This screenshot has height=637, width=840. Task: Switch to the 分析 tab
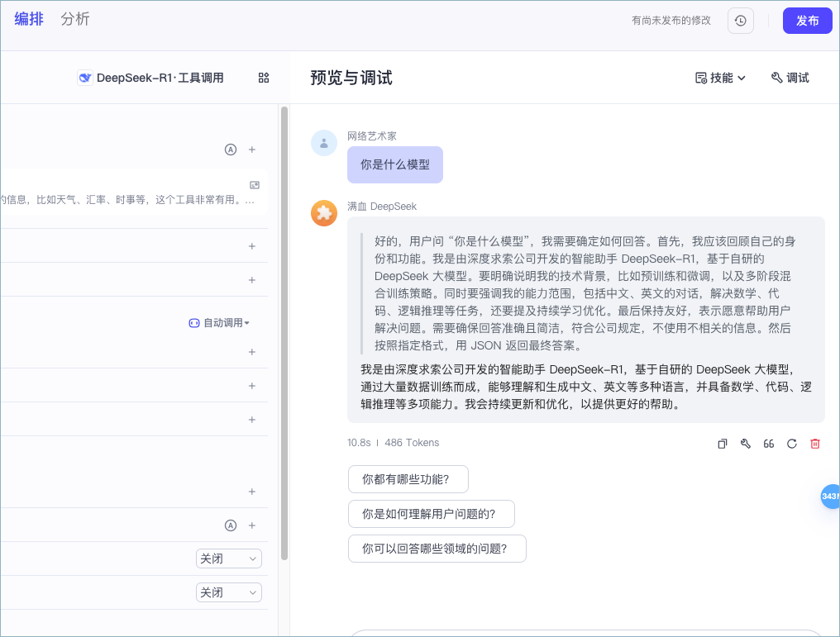(x=75, y=19)
